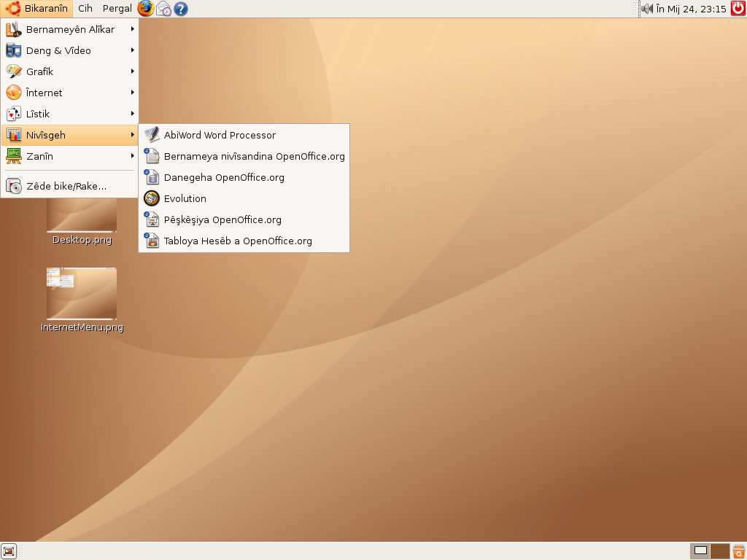Expand the Deng & Vîdeo submenu arrow
The width and height of the screenshot is (747, 560).
[133, 50]
